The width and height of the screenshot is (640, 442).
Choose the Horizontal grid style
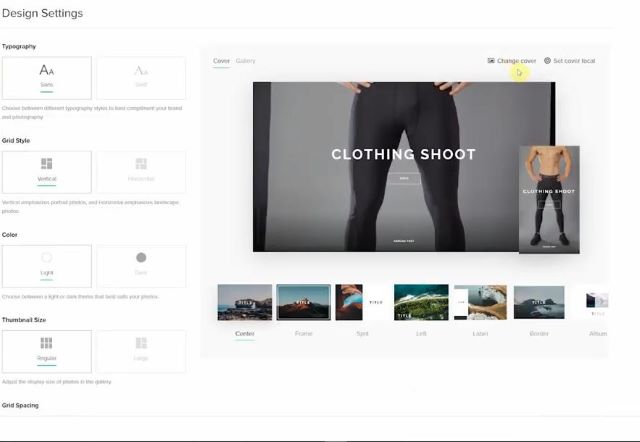[141, 171]
